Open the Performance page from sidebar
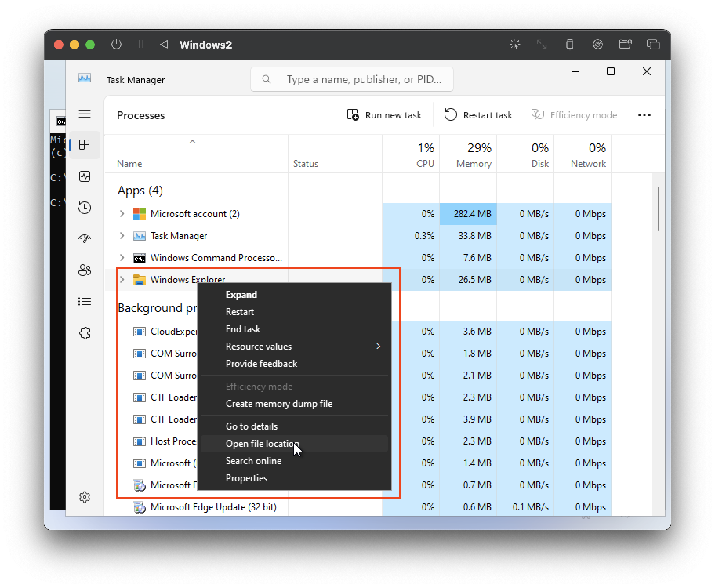715x588 pixels. [85, 176]
